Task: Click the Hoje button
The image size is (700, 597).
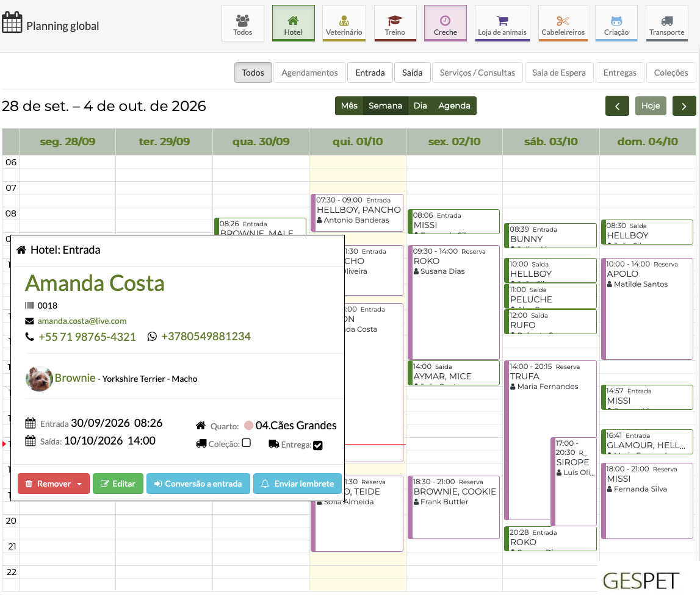Action: tap(651, 106)
